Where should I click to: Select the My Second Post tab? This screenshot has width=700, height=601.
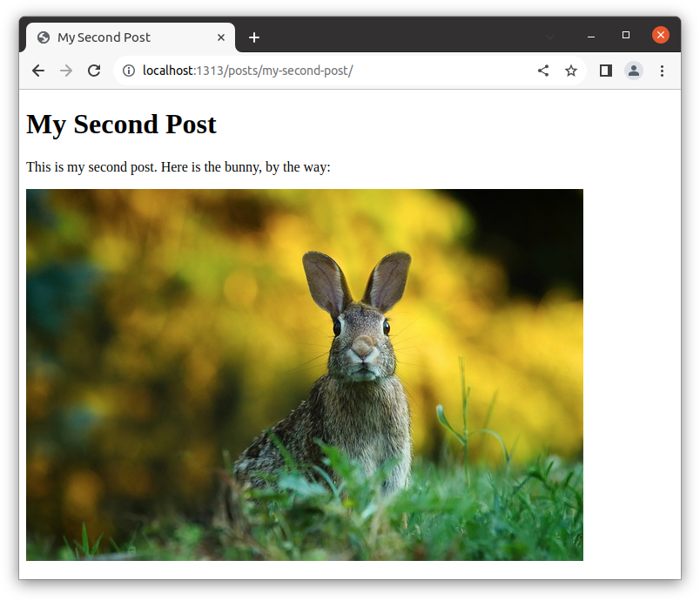[122, 37]
